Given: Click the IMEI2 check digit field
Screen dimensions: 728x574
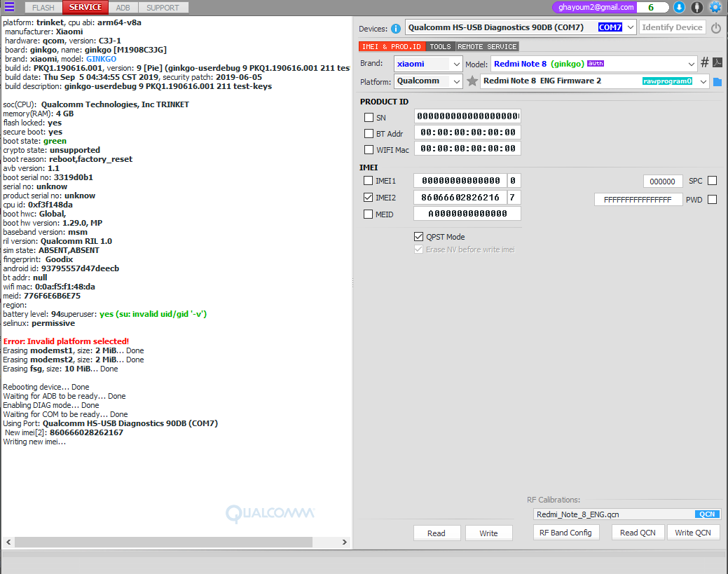Looking at the screenshot, I should [514, 198].
